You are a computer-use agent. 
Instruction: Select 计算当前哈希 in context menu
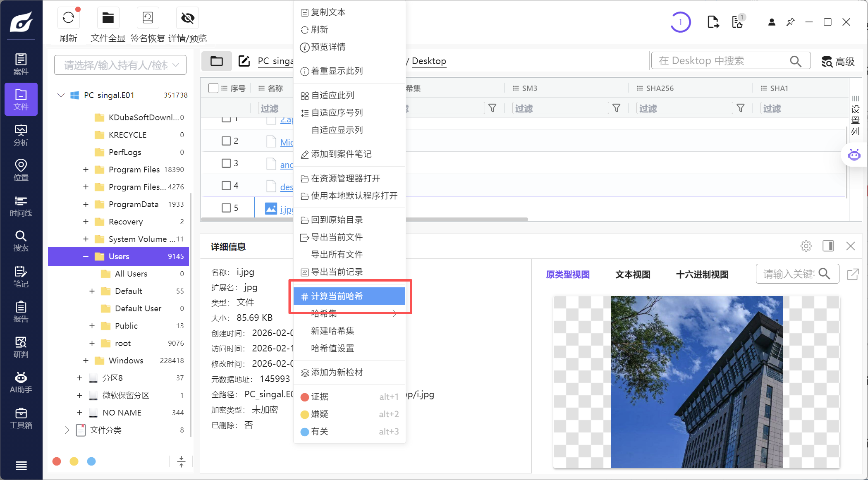[349, 296]
